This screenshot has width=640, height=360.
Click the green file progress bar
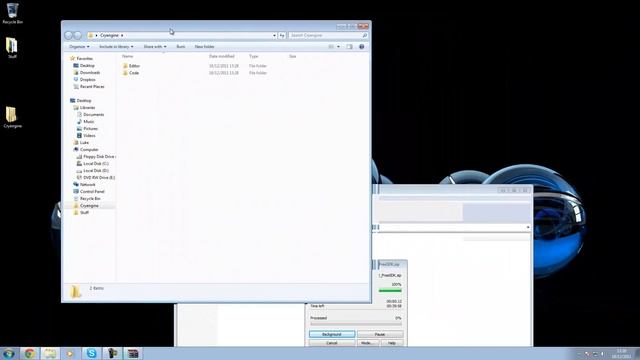(390, 291)
